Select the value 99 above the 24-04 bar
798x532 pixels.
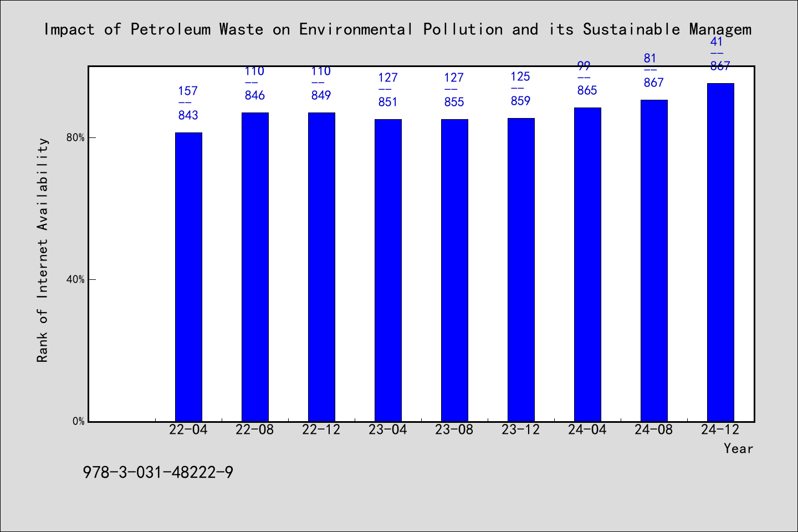coord(584,66)
